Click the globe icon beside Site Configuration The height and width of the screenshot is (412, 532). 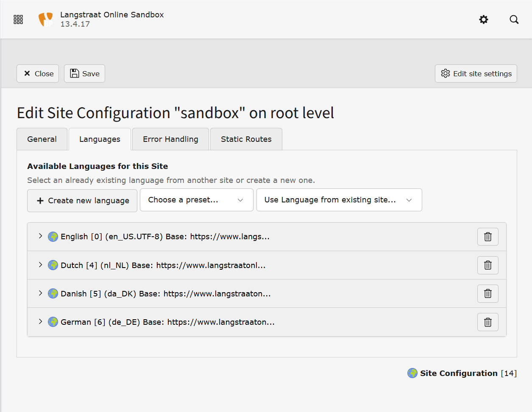(412, 373)
